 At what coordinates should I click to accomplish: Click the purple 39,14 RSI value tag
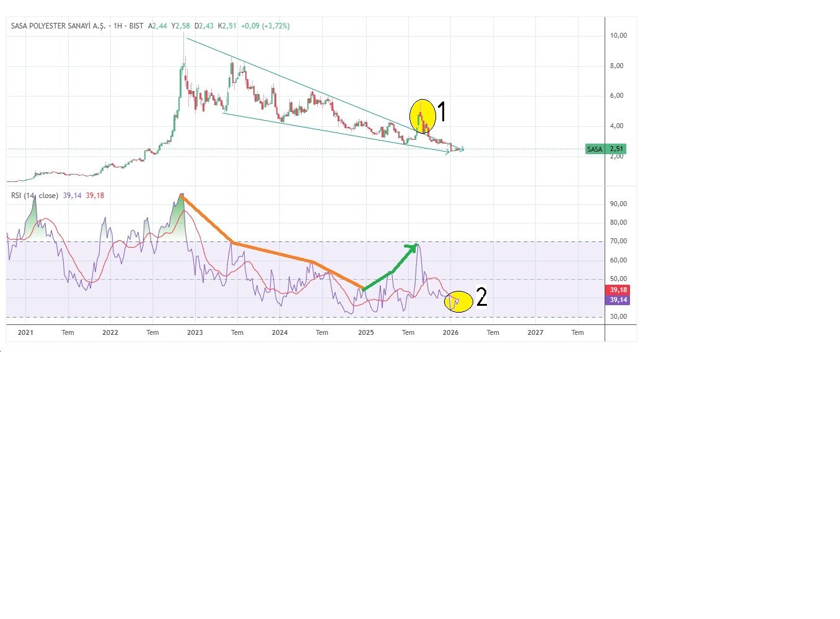[618, 300]
